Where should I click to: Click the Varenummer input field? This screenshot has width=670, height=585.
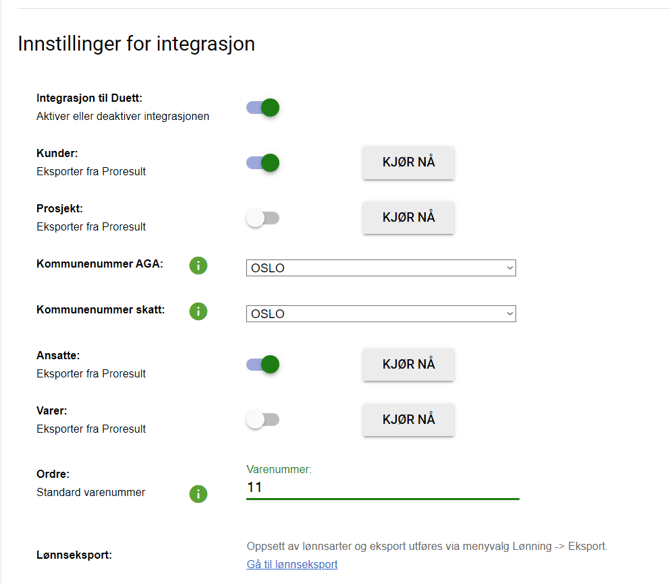pyautogui.click(x=382, y=488)
